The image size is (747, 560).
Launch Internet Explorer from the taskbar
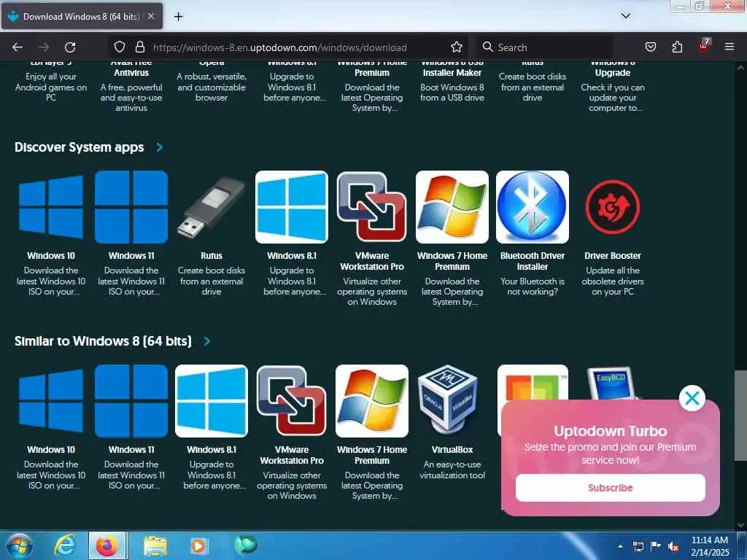[x=65, y=545]
